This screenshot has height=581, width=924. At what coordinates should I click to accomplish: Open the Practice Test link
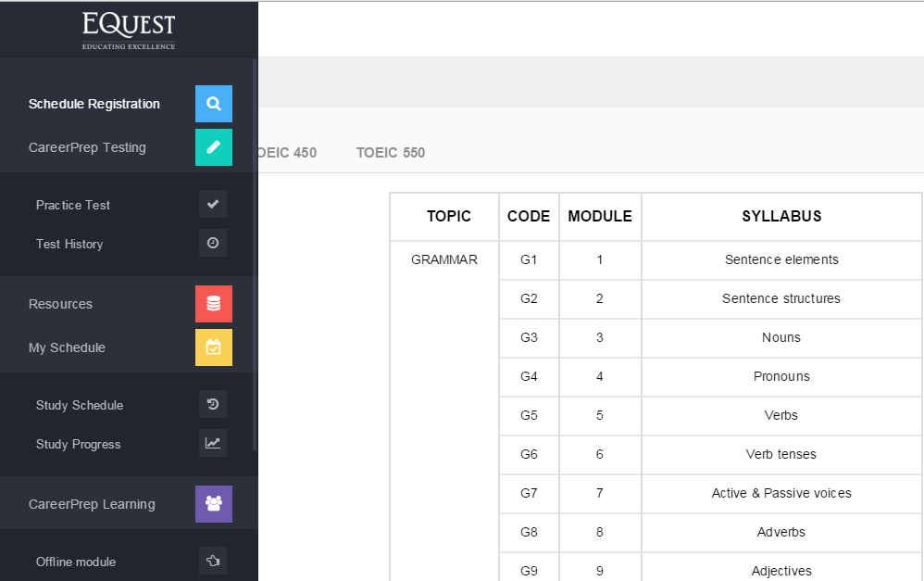[73, 205]
